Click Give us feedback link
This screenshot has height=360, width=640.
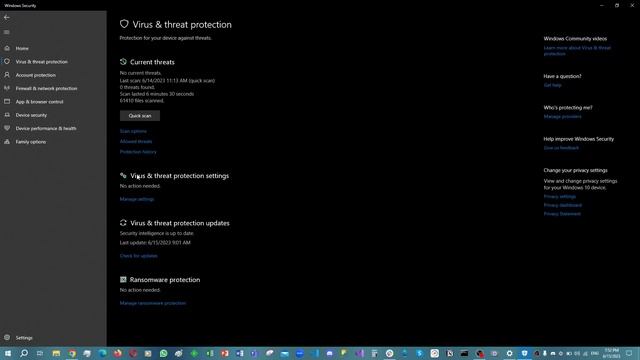point(561,148)
